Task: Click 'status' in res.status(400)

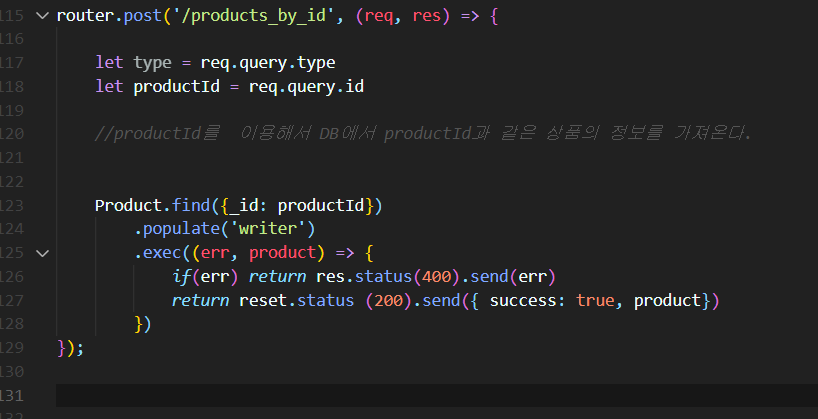Action: click(x=383, y=277)
